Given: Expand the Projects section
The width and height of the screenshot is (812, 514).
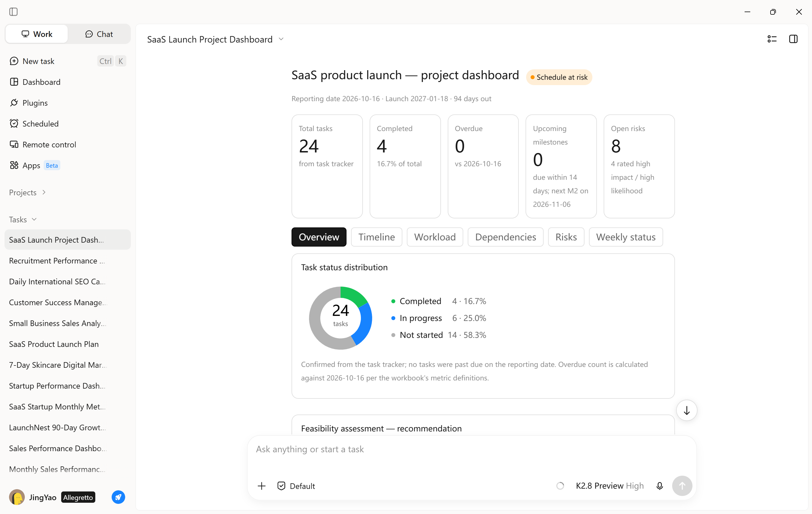Looking at the screenshot, I should tap(27, 192).
